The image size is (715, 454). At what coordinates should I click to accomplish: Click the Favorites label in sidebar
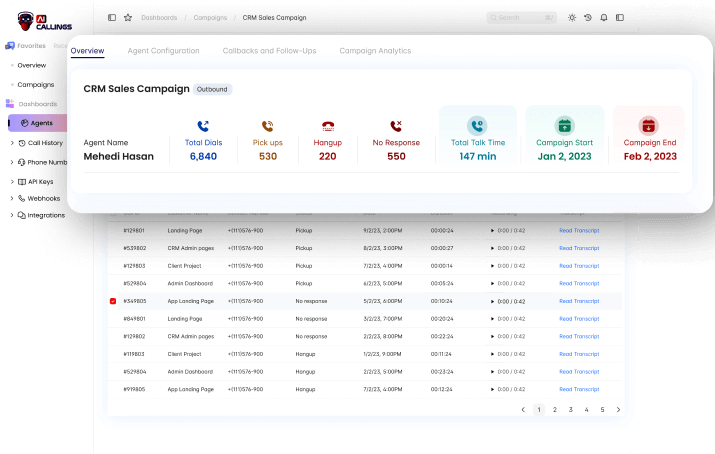click(31, 46)
